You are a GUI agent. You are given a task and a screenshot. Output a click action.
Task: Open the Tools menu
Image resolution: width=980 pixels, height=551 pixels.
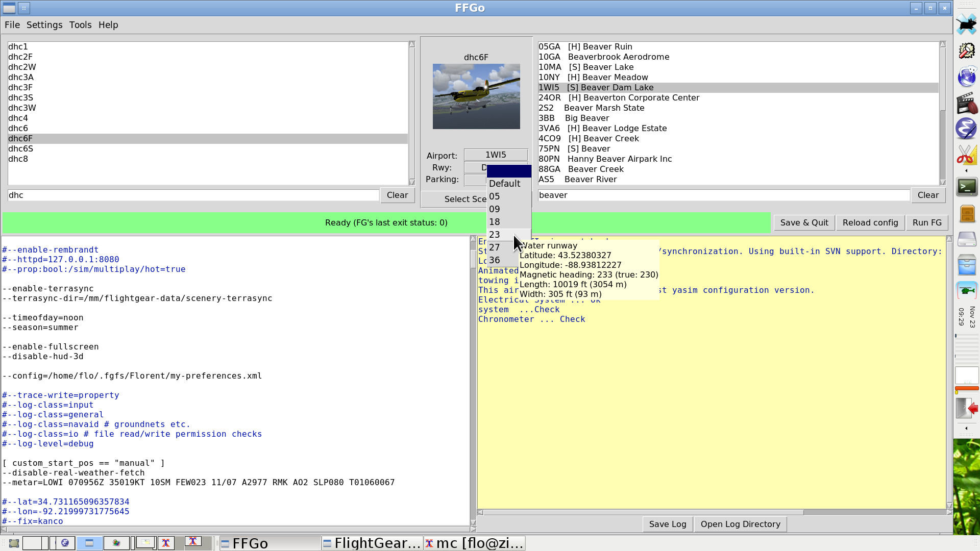pos(81,25)
